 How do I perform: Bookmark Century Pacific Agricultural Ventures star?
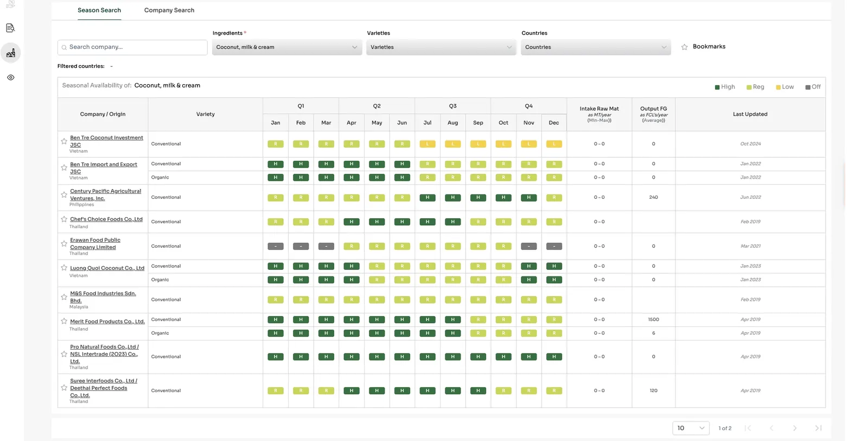click(x=64, y=194)
